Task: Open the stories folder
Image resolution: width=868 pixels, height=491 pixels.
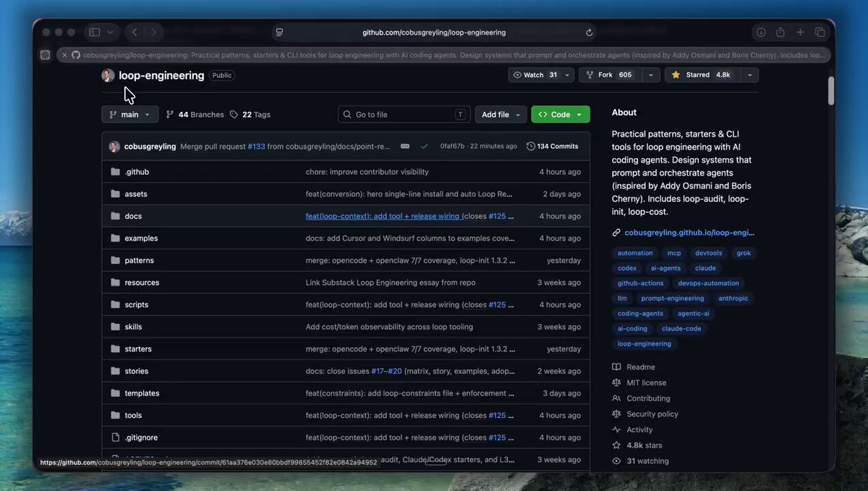Action: (136, 371)
